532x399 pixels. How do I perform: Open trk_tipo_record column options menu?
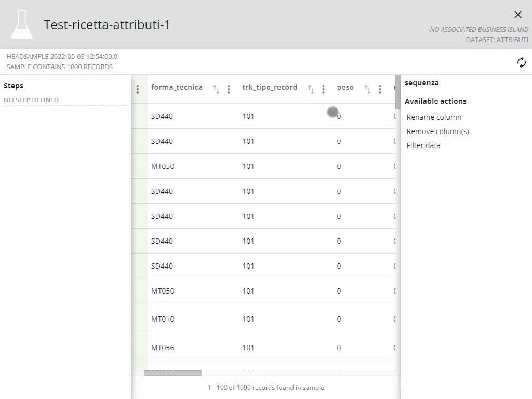pyautogui.click(x=323, y=89)
